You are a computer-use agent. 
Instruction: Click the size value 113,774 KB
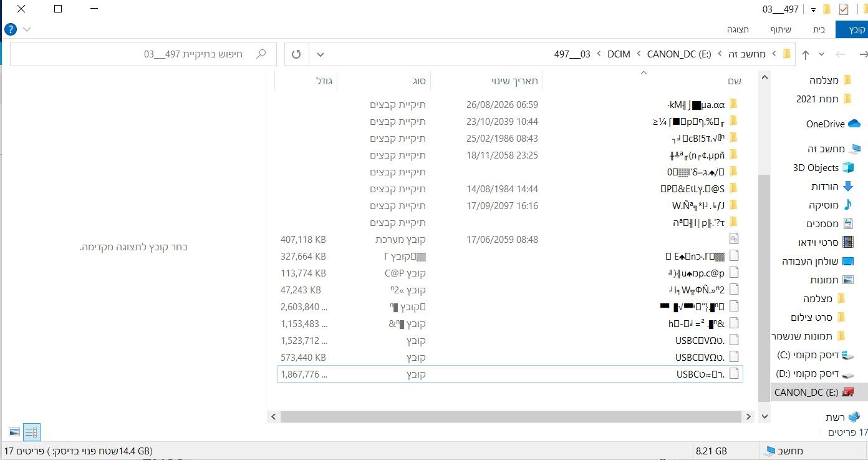[x=303, y=273]
